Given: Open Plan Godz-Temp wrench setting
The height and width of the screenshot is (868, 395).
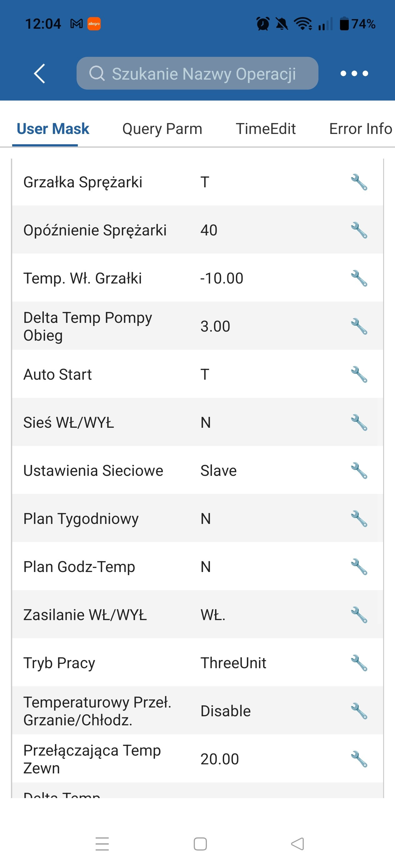Looking at the screenshot, I should [x=359, y=567].
